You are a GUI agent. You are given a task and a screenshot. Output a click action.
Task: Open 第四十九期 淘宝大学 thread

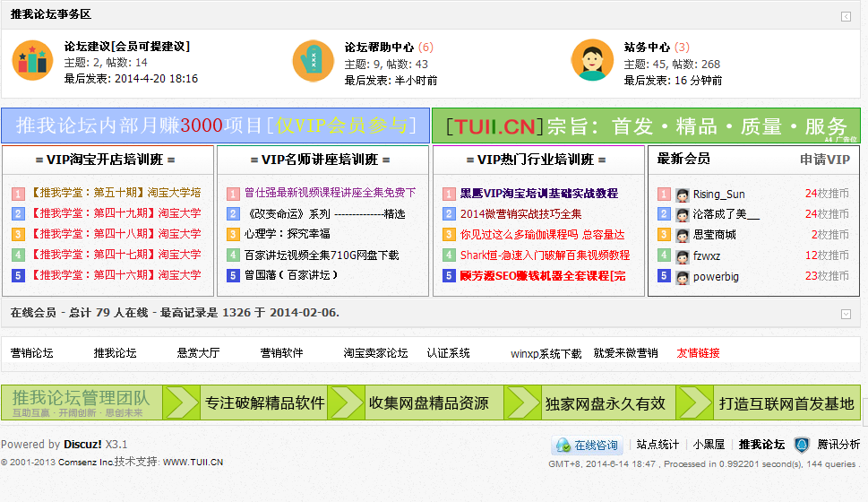[116, 213]
